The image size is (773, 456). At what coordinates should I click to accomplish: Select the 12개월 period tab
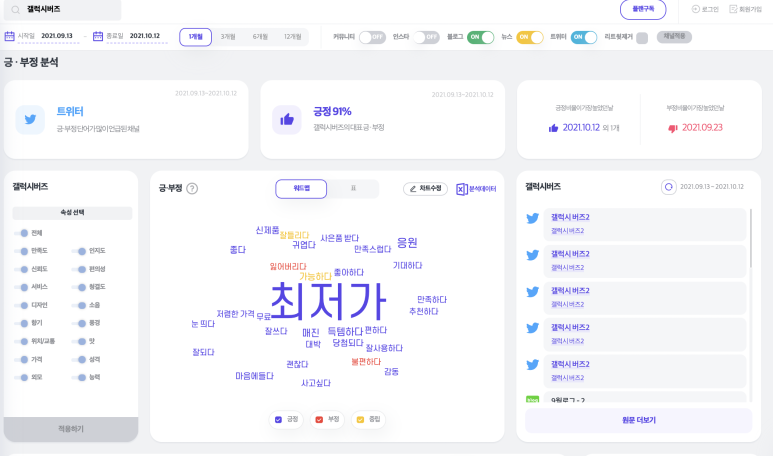[x=292, y=37]
